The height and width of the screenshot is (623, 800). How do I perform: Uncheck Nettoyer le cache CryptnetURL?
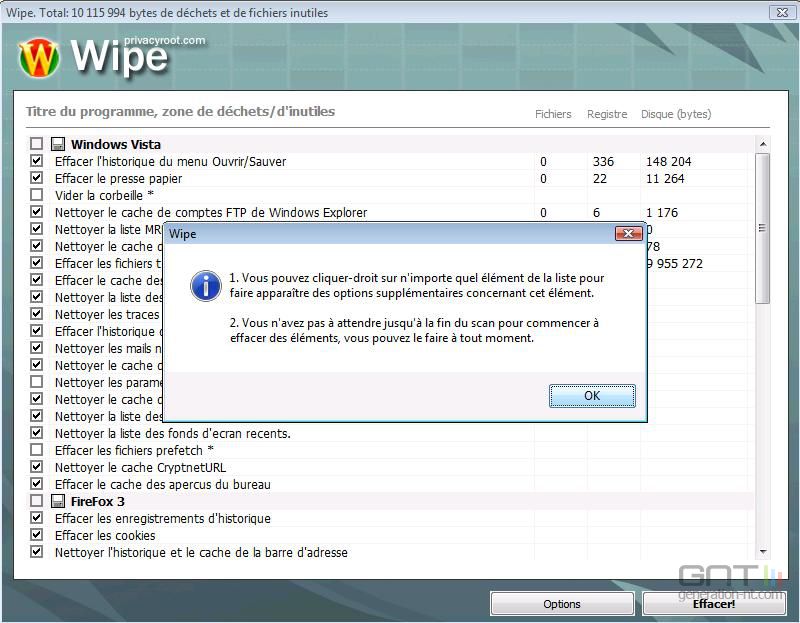click(x=36, y=467)
